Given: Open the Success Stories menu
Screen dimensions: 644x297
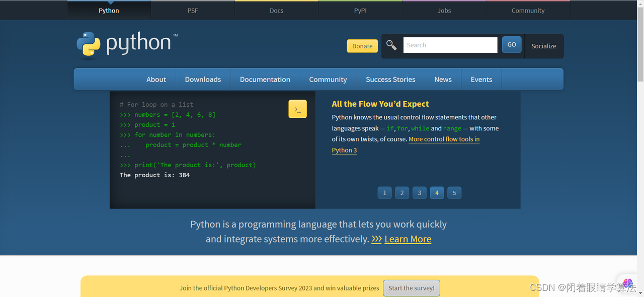Looking at the screenshot, I should pos(390,80).
